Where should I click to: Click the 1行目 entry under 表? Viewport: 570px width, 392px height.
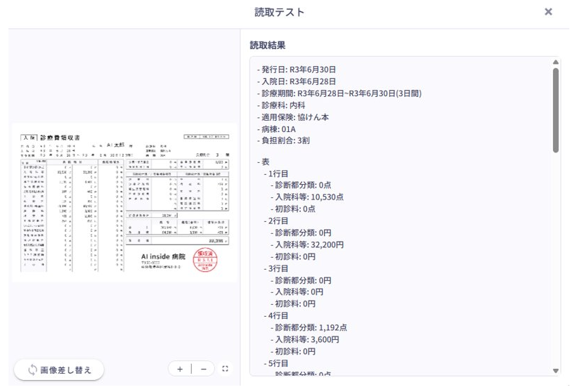click(x=275, y=174)
